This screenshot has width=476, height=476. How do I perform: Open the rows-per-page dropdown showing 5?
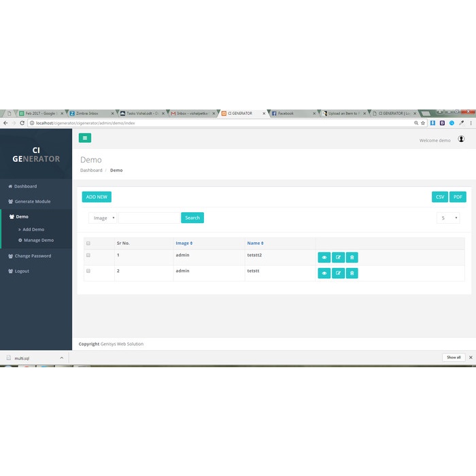point(448,218)
